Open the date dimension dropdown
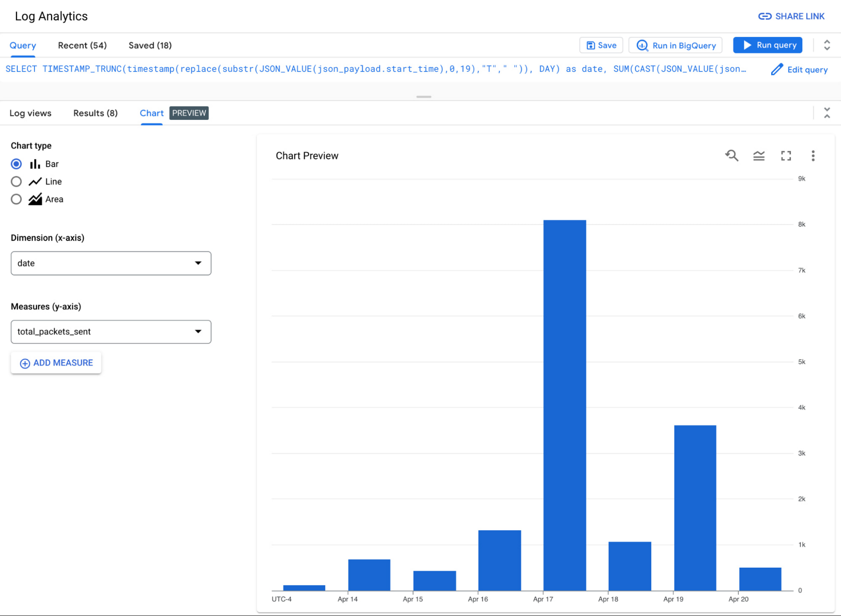Viewport: 841px width, 616px height. tap(111, 263)
